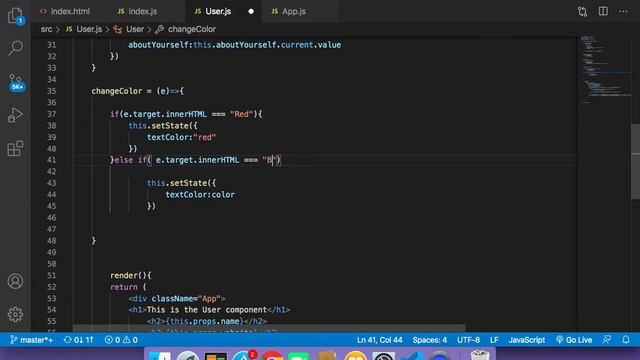This screenshot has height=360, width=640.
Task: Click className="App" on line 53
Action: pos(186,298)
